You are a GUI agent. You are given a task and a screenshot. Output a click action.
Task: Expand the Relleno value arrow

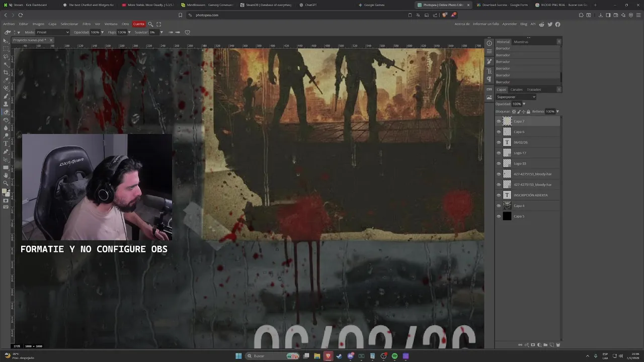[x=557, y=112]
